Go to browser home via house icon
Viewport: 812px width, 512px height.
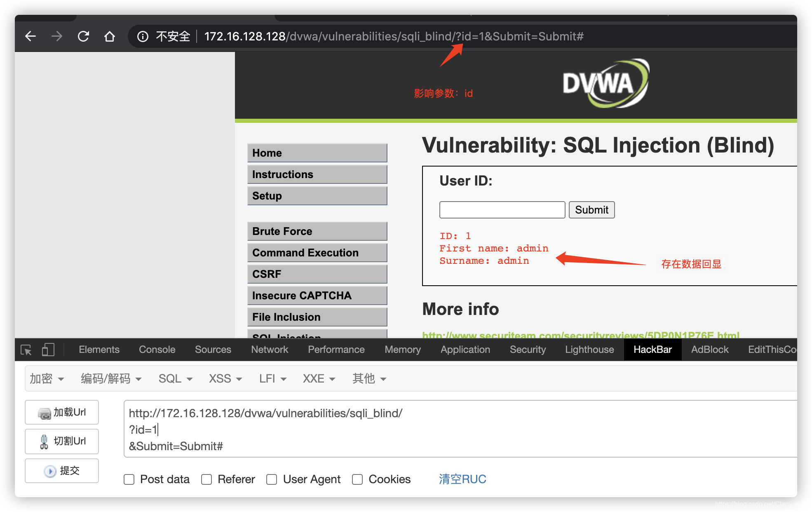pyautogui.click(x=110, y=36)
